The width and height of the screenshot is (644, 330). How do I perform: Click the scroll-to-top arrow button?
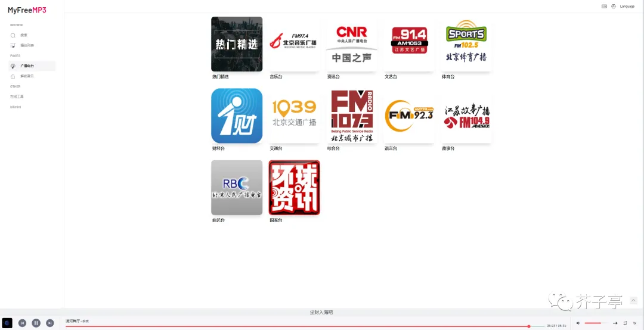pos(633,300)
